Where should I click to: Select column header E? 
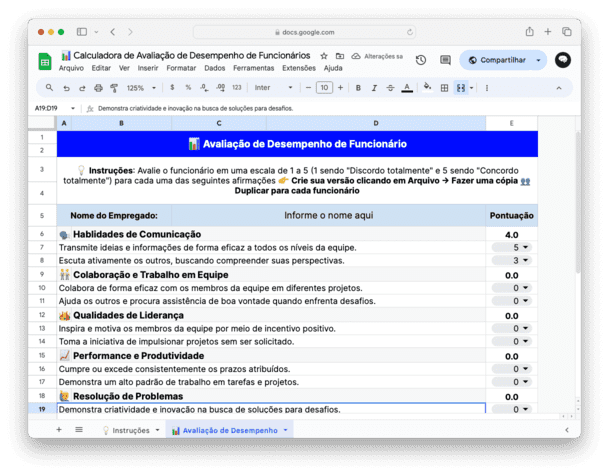tap(512, 123)
